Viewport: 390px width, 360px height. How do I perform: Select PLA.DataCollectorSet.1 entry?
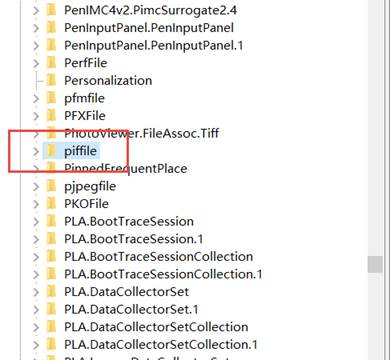[x=131, y=309]
